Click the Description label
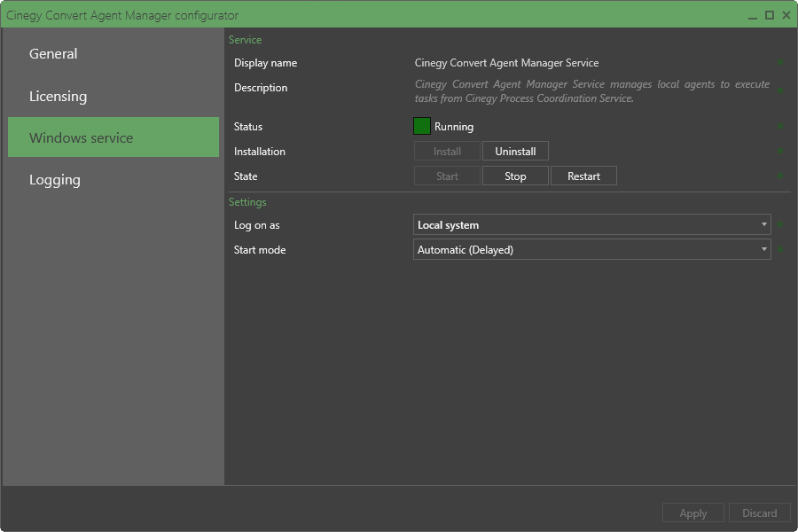 pos(261,88)
